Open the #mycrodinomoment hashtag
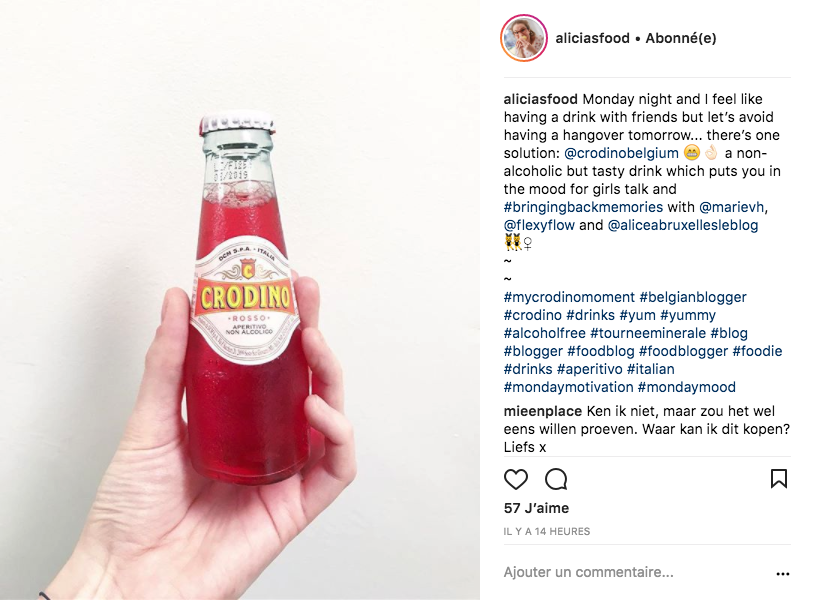 coord(569,297)
